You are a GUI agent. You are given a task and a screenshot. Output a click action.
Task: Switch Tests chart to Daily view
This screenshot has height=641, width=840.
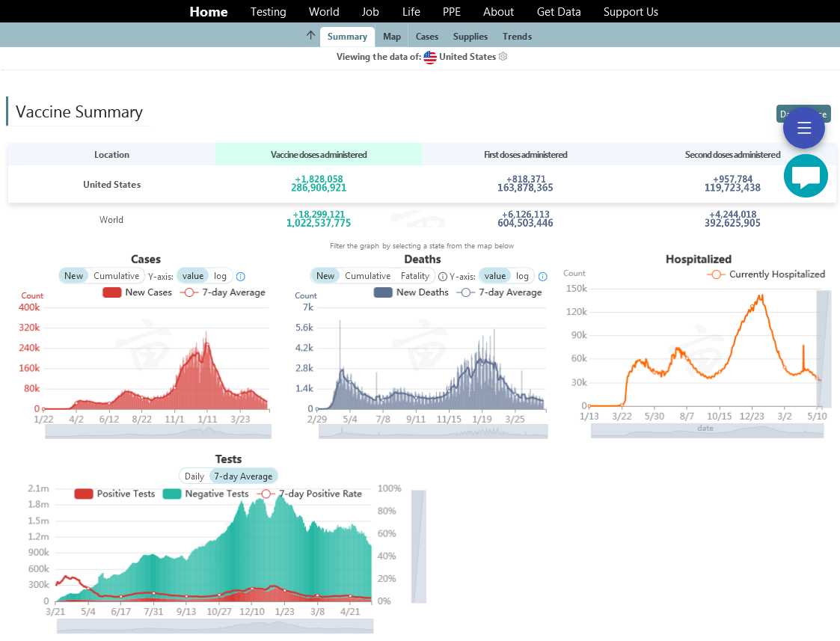(194, 476)
